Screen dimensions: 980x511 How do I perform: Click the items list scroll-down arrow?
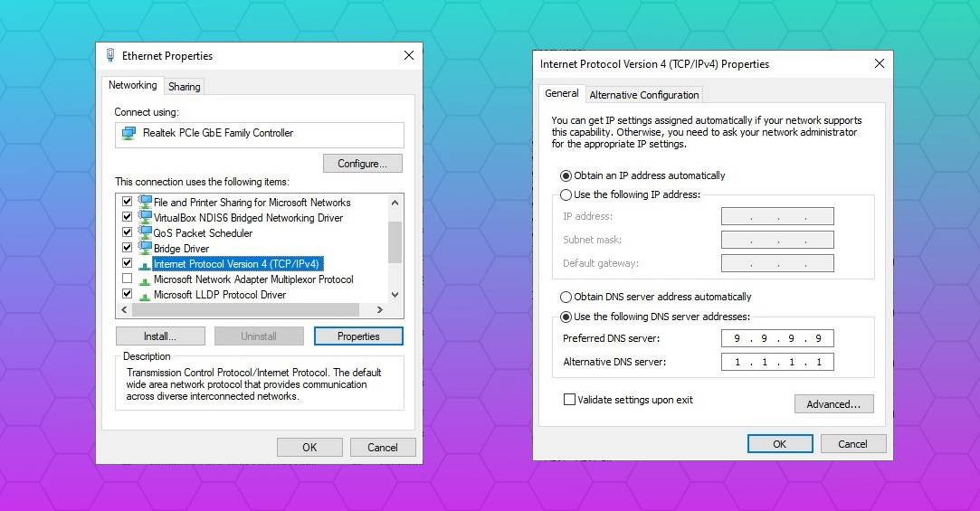395,295
